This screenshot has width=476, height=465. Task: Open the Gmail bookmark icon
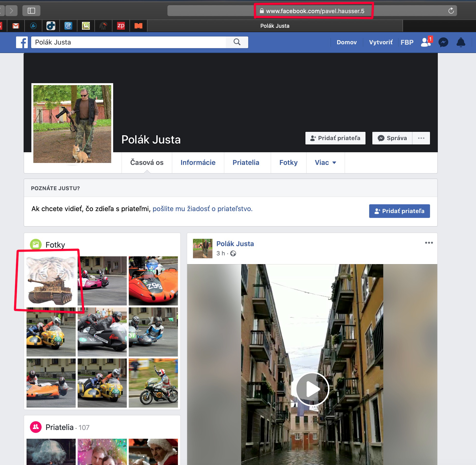point(16,26)
